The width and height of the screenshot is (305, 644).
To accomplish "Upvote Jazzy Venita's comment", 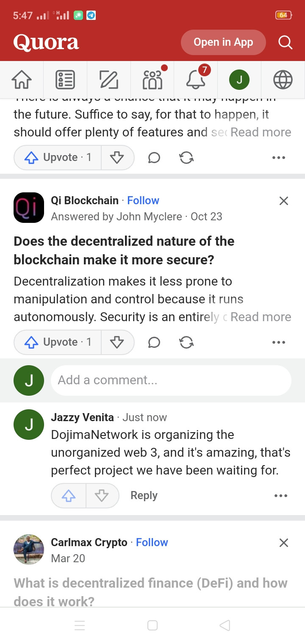I will click(69, 496).
